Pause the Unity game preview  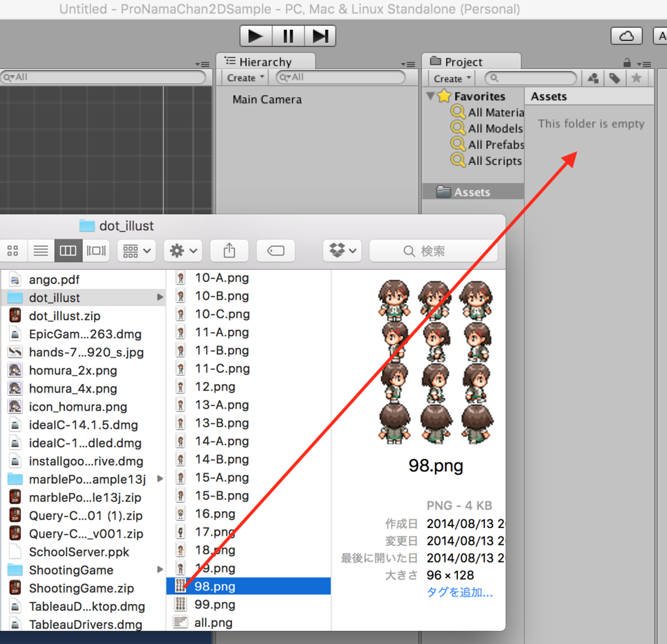point(289,36)
